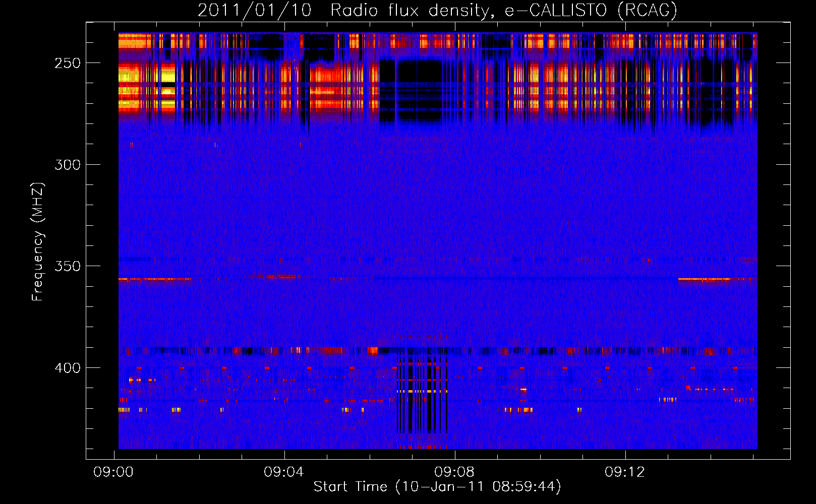Click the '09:00' time axis label

(x=113, y=472)
